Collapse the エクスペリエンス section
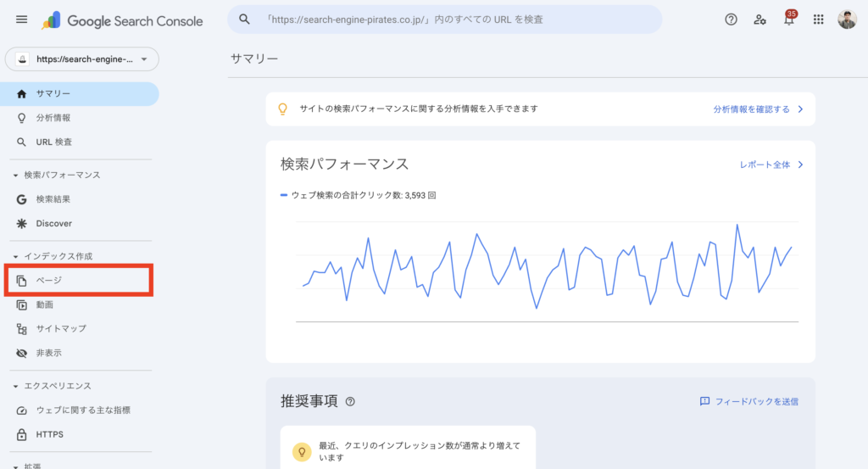Screen dimensions: 868x469 coord(15,386)
